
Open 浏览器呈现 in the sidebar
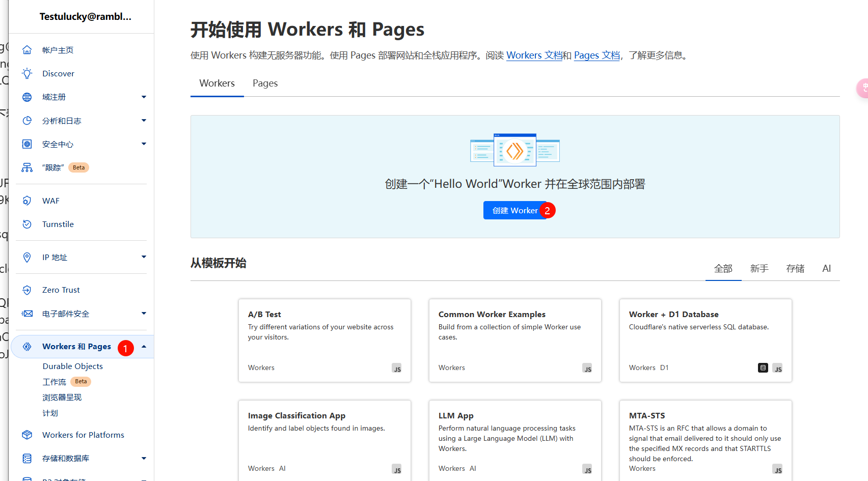coord(62,398)
